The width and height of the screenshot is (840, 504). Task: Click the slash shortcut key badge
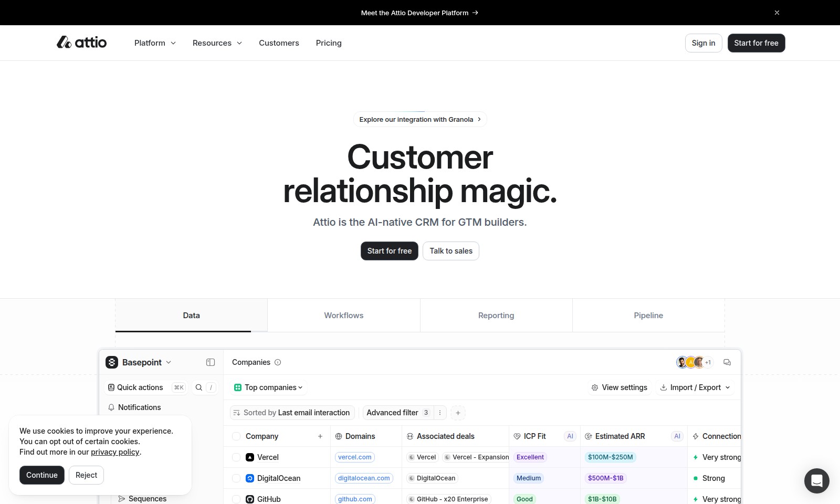pos(211,387)
